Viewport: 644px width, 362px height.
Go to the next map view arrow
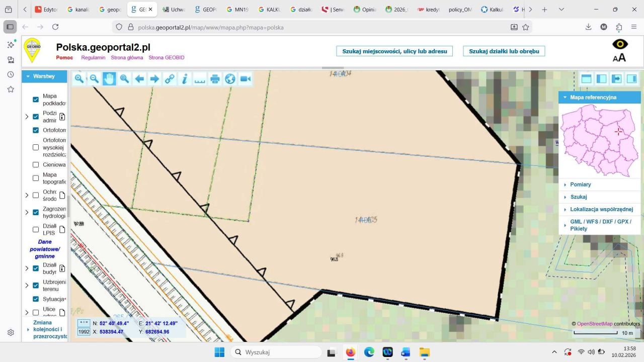[154, 79]
